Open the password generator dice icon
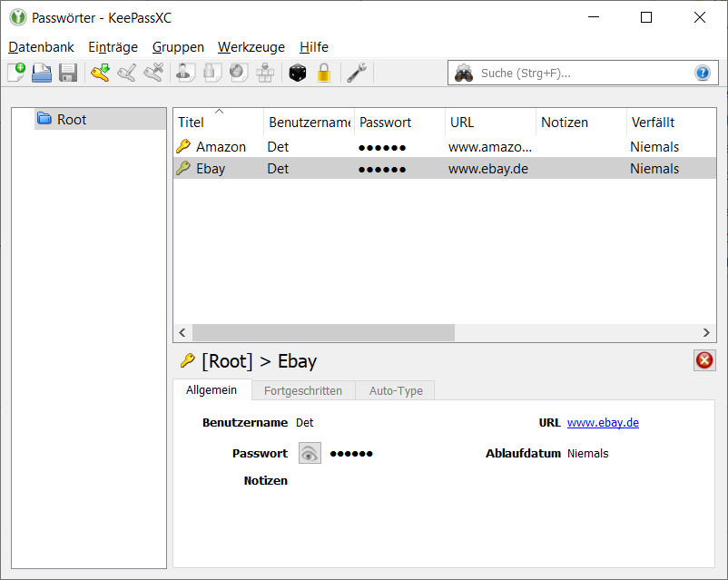The height and width of the screenshot is (580, 728). [x=298, y=74]
